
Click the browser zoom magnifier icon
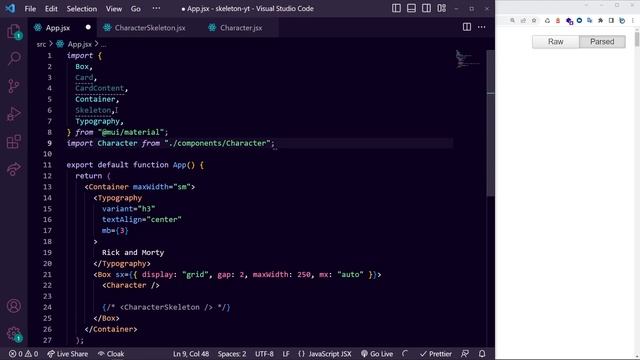512,20
